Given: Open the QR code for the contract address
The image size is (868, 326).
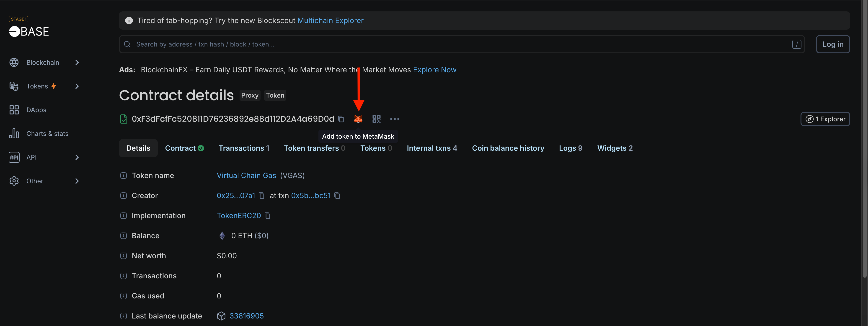Looking at the screenshot, I should (376, 119).
